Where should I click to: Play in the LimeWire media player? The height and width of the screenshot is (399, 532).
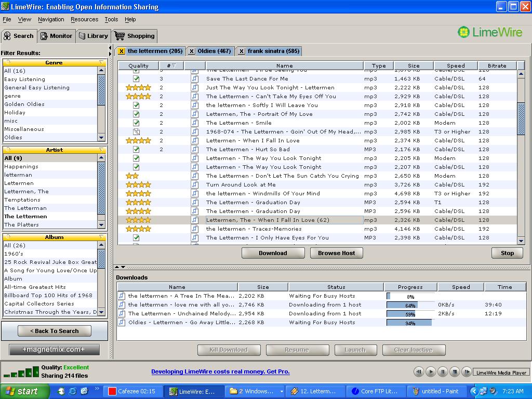[x=431, y=372]
